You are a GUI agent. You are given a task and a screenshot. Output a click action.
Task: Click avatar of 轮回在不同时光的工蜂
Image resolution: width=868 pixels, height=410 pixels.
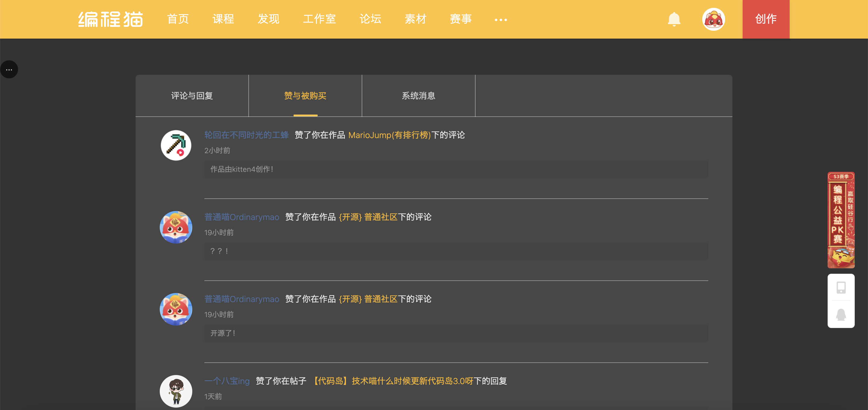click(x=176, y=145)
